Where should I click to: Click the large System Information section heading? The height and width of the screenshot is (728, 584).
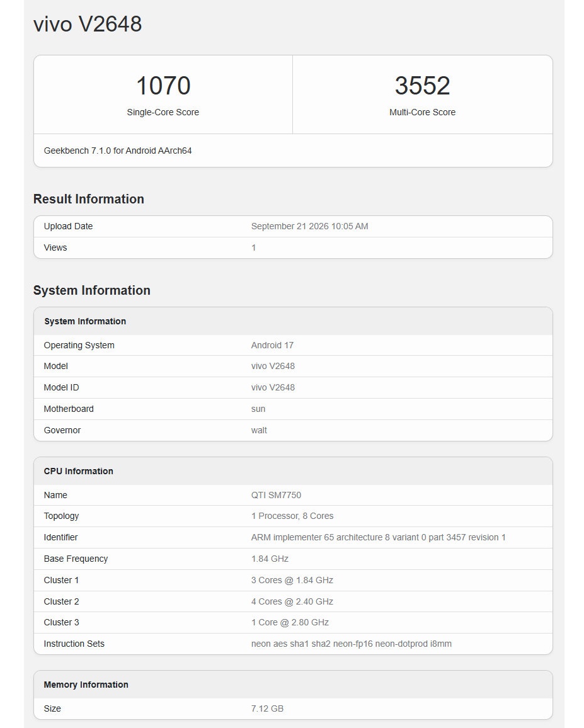point(91,291)
